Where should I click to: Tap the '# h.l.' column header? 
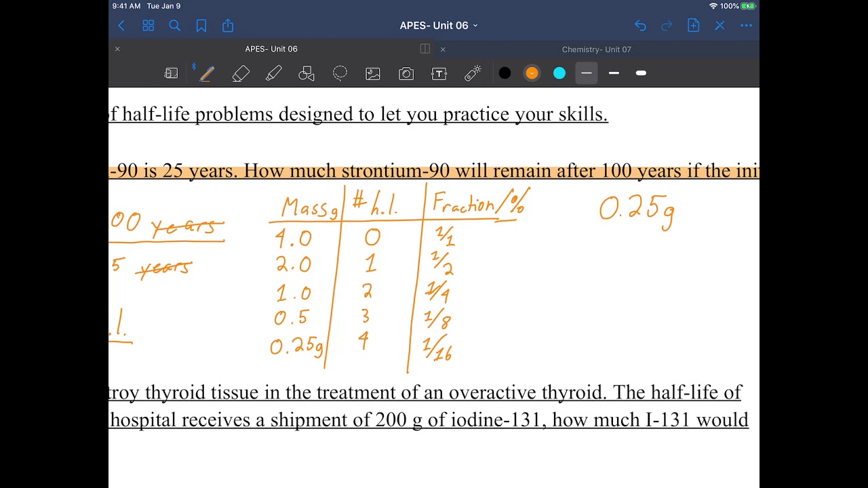[x=375, y=203]
